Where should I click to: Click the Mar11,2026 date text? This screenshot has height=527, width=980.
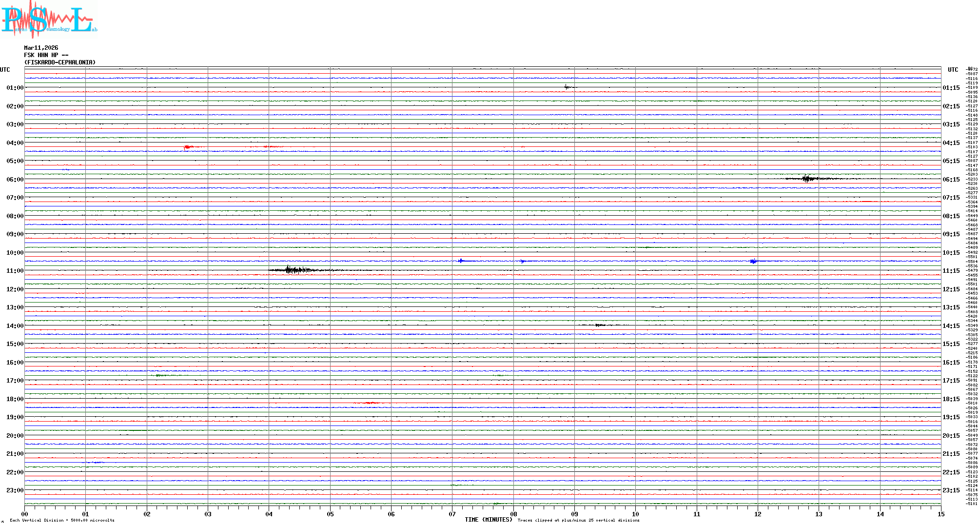pos(41,48)
